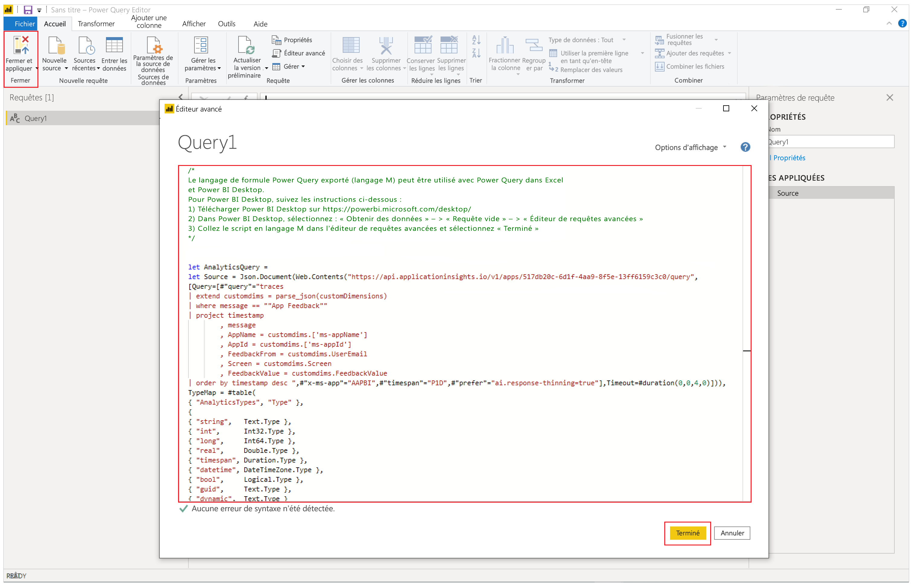Open the Power Query help icon

click(x=902, y=23)
